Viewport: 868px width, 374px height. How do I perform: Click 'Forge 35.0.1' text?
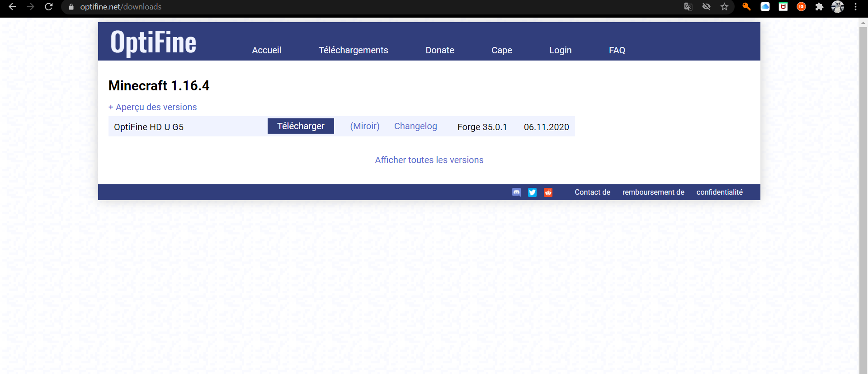point(482,127)
